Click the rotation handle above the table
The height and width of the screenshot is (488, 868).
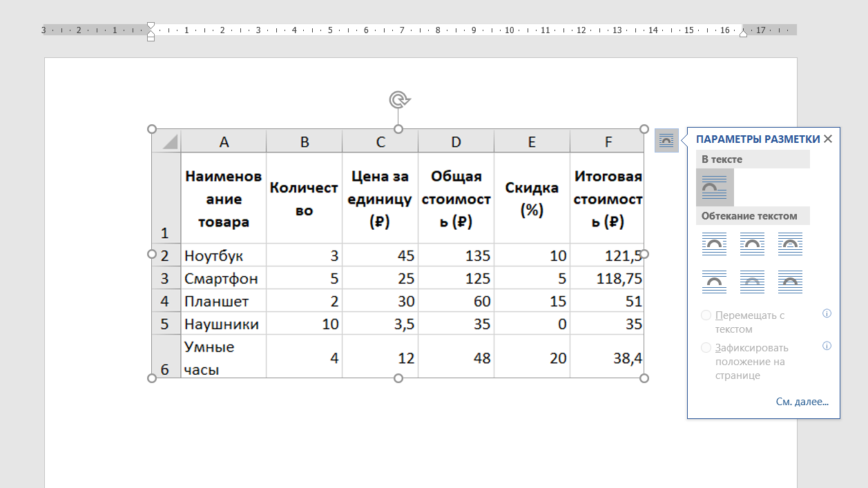click(398, 100)
